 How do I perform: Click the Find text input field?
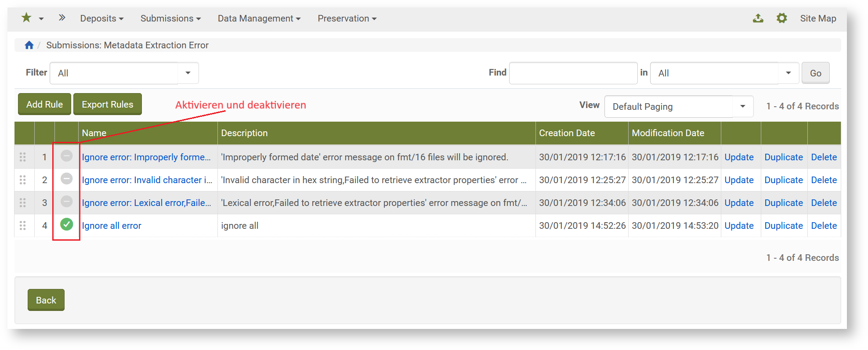[x=573, y=73]
